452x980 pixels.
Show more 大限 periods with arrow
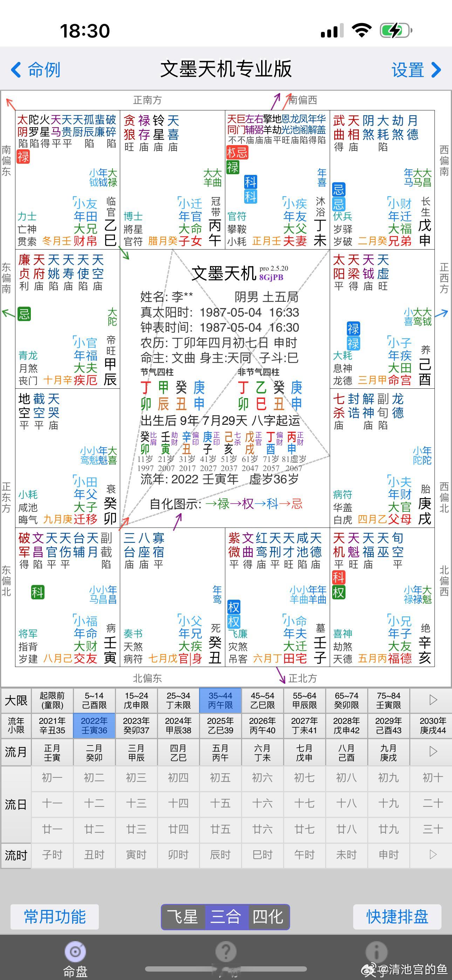coord(433,700)
